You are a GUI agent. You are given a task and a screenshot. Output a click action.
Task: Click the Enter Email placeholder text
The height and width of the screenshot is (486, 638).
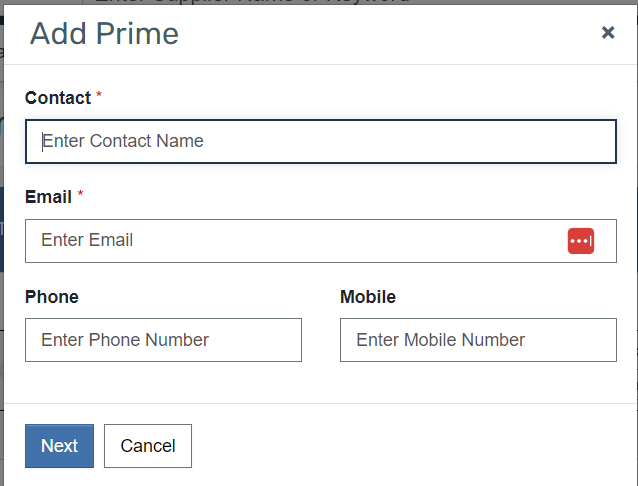pyautogui.click(x=87, y=240)
